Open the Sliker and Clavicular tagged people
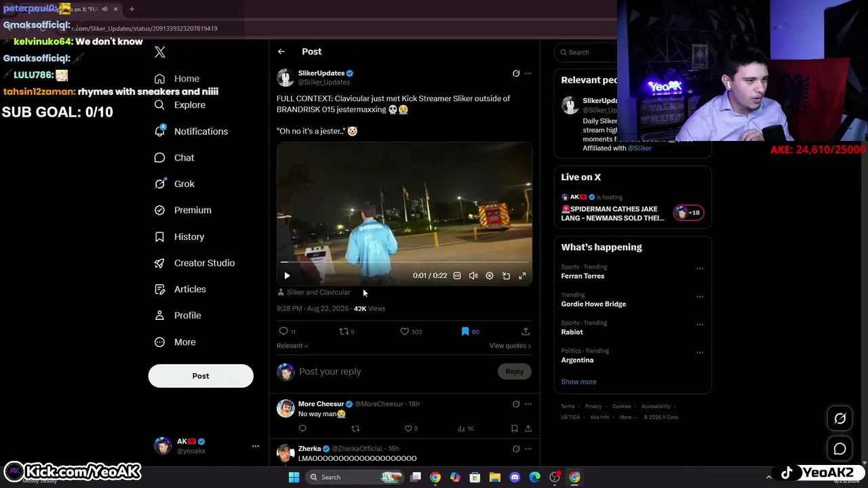Screen dimensions: 868x488 tap(313, 292)
